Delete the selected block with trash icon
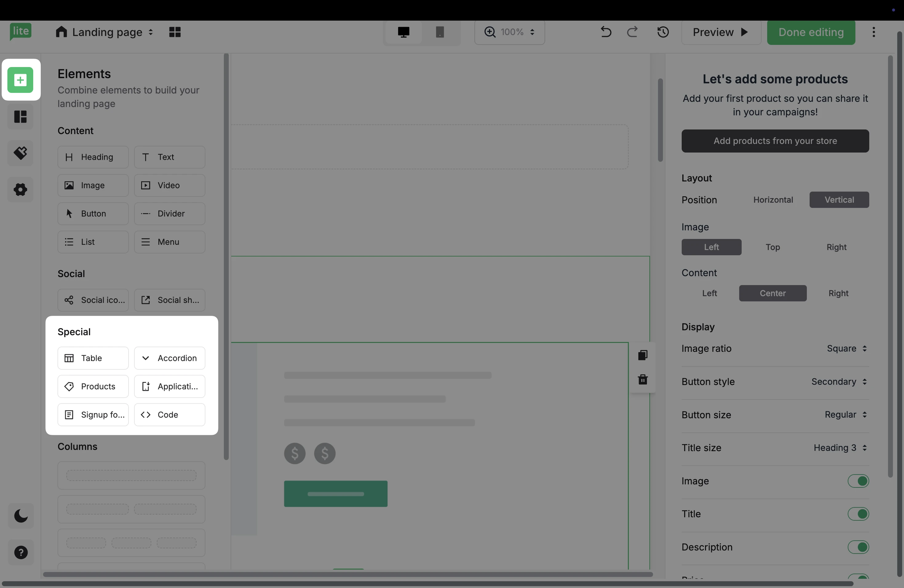Screen dimensions: 904x588 click(643, 379)
